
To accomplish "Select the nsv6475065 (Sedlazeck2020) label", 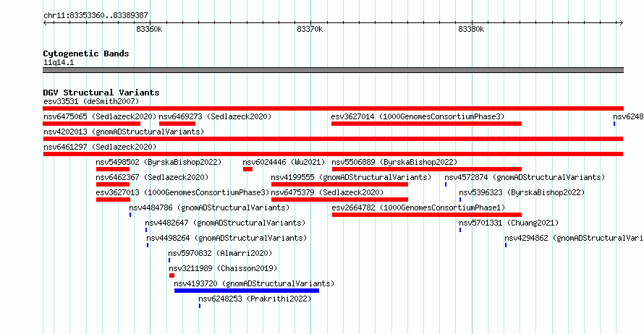I will pos(100,116).
